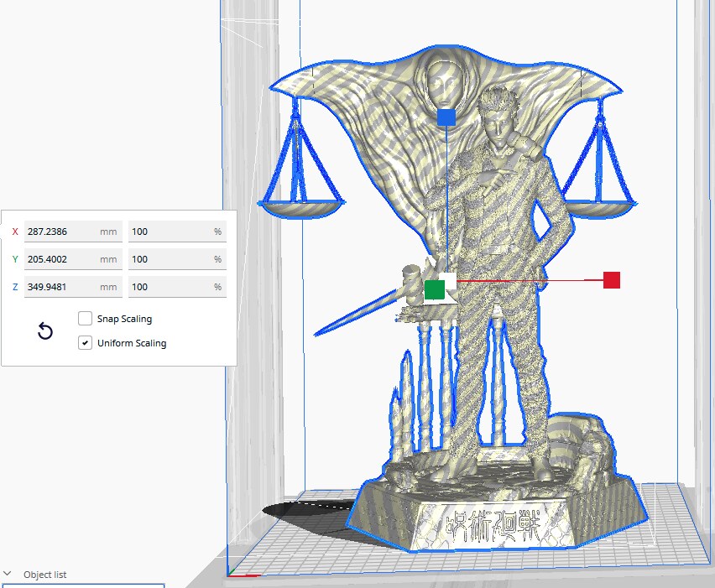Click the green Y-axis scale handle

[x=435, y=290]
